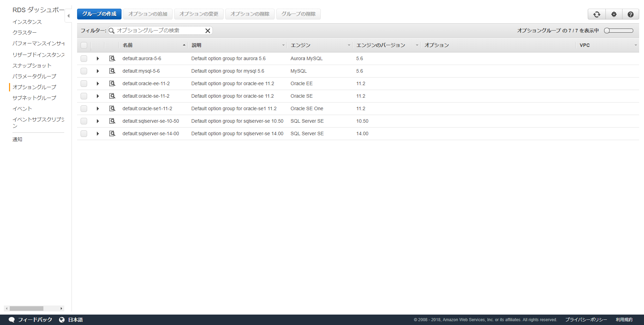Check the default:sqlserver-se-10-50 row checkbox
The height and width of the screenshot is (325, 644).
pos(84,121)
